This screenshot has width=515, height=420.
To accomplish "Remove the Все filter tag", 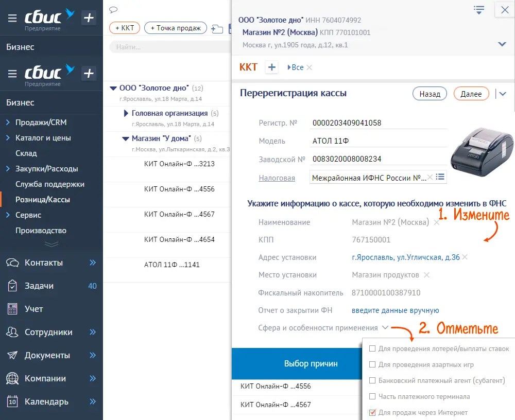I will [309, 67].
